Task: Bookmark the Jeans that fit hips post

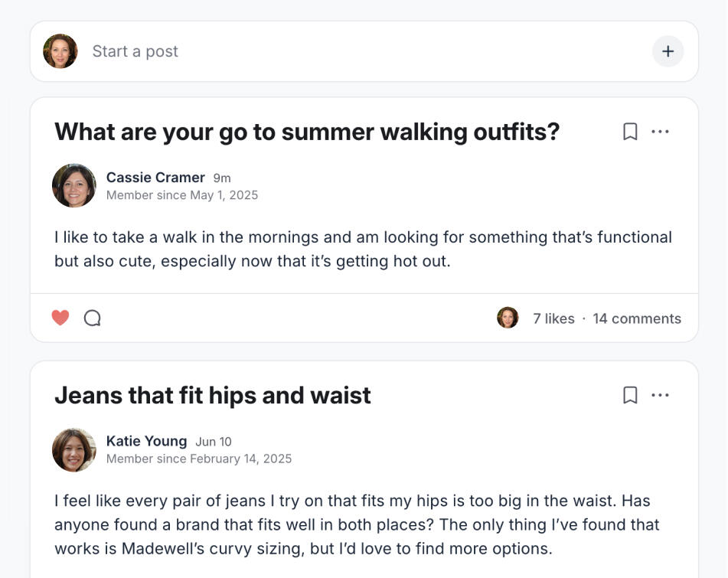Action: pos(630,395)
